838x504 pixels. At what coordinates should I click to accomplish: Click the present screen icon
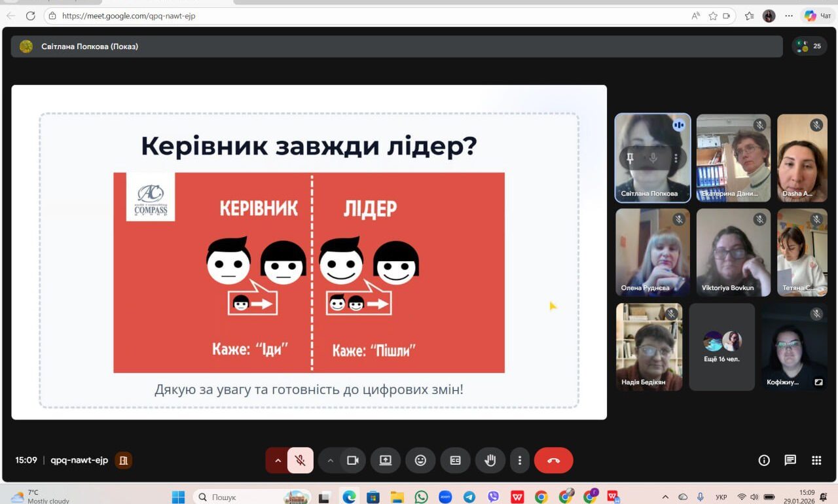pos(386,460)
